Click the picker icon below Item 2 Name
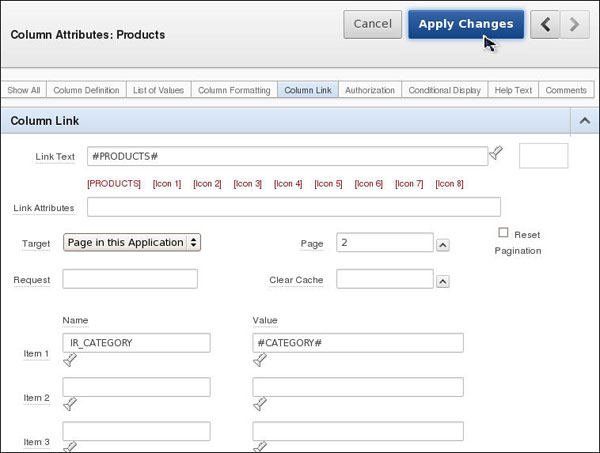 click(70, 404)
